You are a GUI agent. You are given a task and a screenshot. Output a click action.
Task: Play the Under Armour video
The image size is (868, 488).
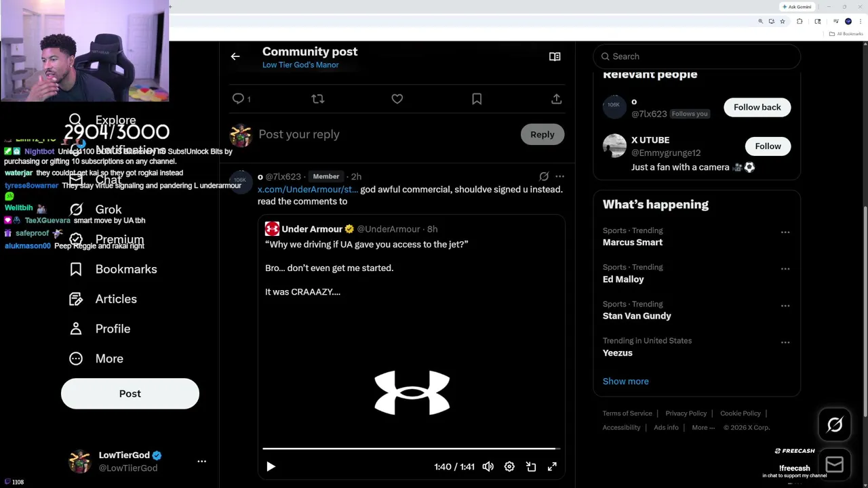pyautogui.click(x=271, y=466)
